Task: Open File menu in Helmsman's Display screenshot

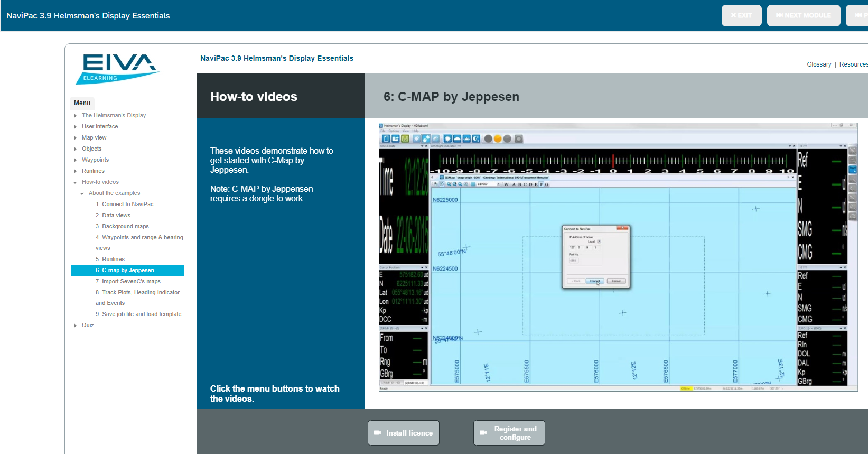Action: pos(383,131)
